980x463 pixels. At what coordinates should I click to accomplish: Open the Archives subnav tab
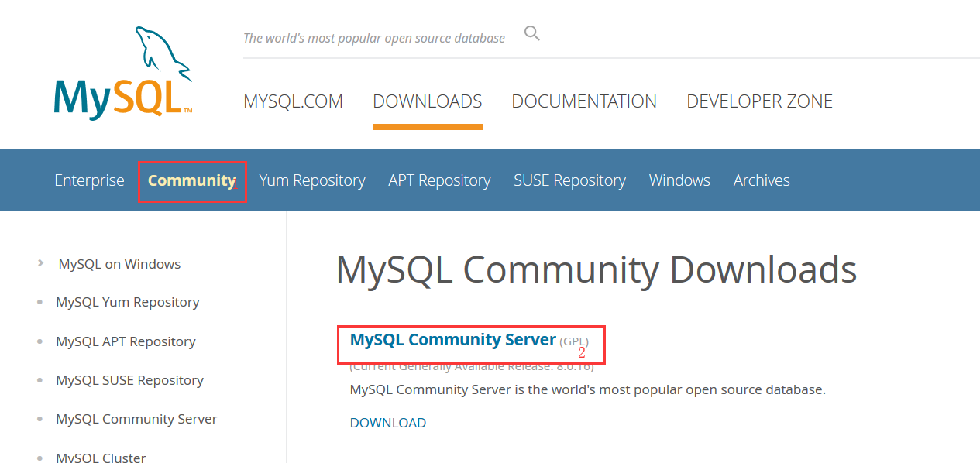pos(762,180)
